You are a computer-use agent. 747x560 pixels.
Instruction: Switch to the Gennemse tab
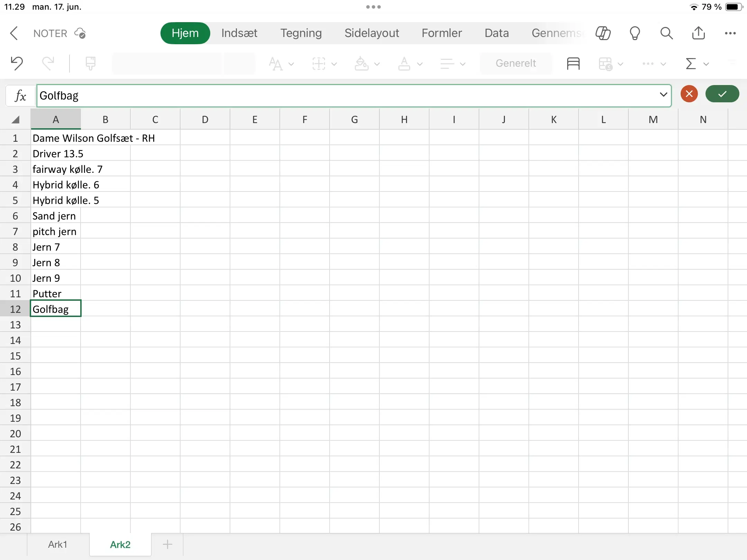point(557,33)
